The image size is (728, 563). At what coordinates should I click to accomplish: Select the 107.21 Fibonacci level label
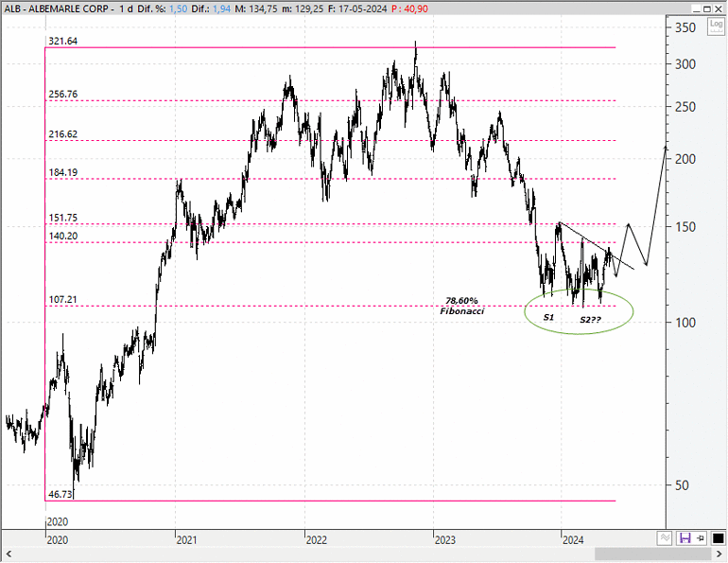62,299
